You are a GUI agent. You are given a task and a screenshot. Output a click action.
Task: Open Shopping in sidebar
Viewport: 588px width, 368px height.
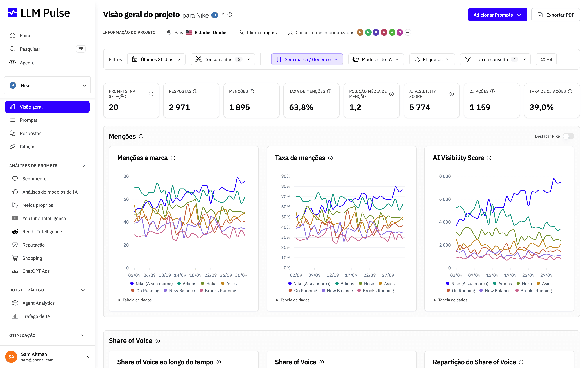tap(47, 258)
